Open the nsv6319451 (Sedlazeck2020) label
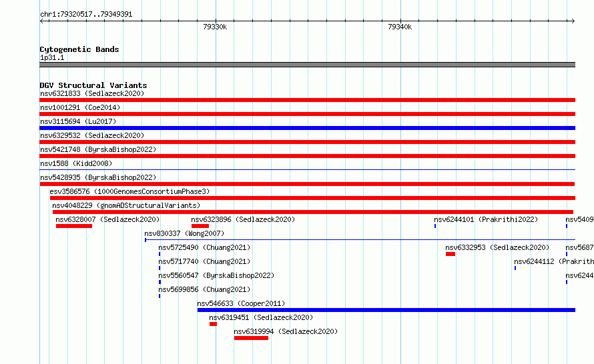The width and height of the screenshot is (594, 364). click(261, 317)
